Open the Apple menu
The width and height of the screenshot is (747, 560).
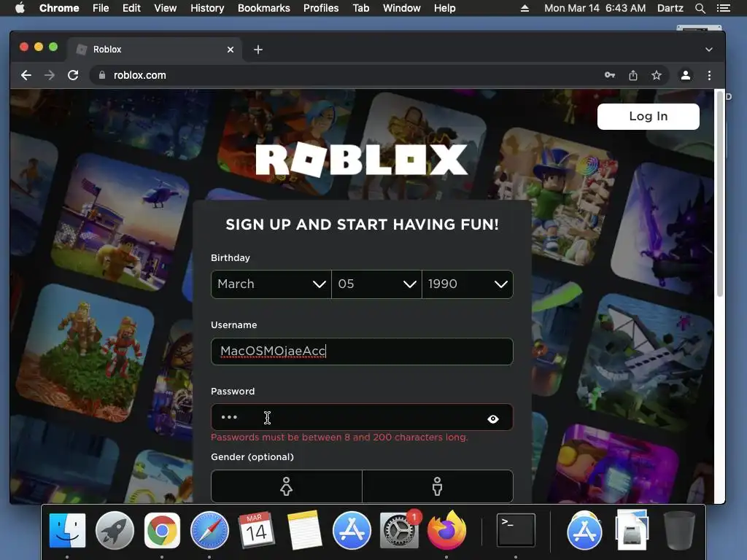pos(20,8)
